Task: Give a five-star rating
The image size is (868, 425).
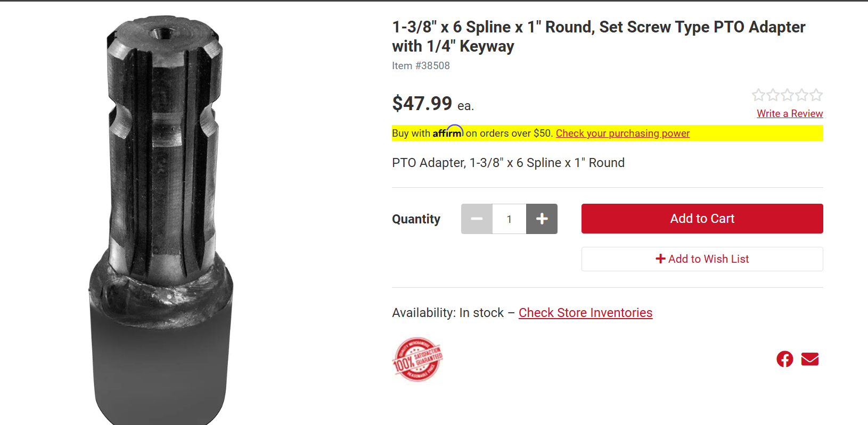Action: coord(816,95)
